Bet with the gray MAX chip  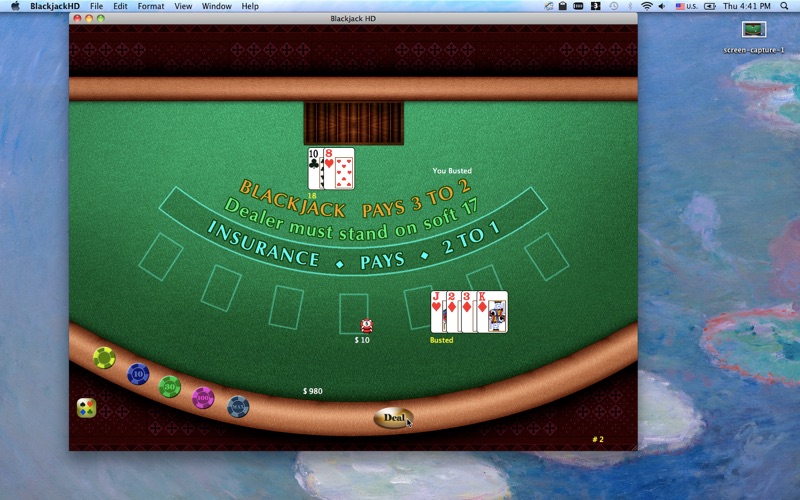(x=238, y=406)
